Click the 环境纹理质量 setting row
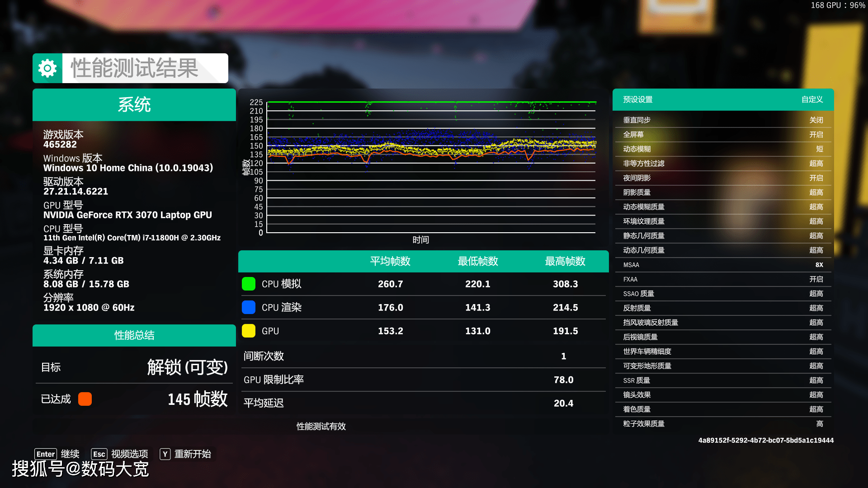Screen dimensions: 868x488 pyautogui.click(x=723, y=221)
